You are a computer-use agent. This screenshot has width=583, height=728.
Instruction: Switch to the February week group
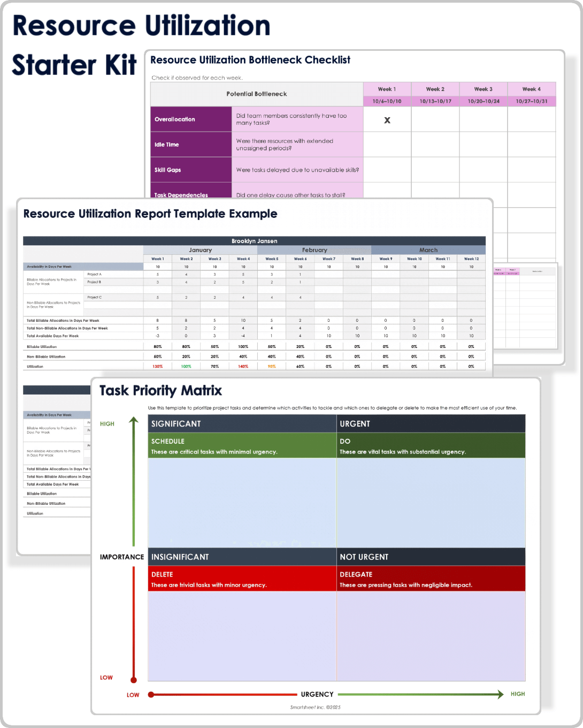[314, 249]
